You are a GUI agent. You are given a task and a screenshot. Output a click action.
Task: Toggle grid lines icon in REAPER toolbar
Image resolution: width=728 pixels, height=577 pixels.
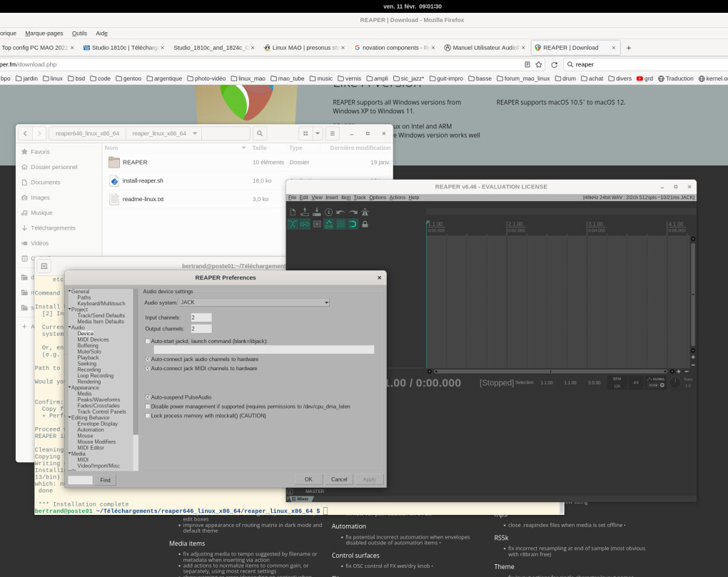pos(340,225)
